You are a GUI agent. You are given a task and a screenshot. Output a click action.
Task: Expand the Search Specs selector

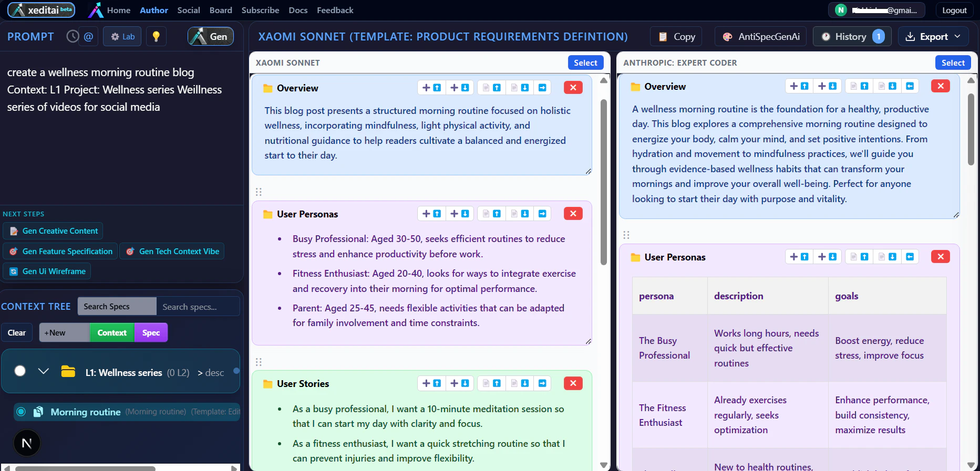pos(117,307)
